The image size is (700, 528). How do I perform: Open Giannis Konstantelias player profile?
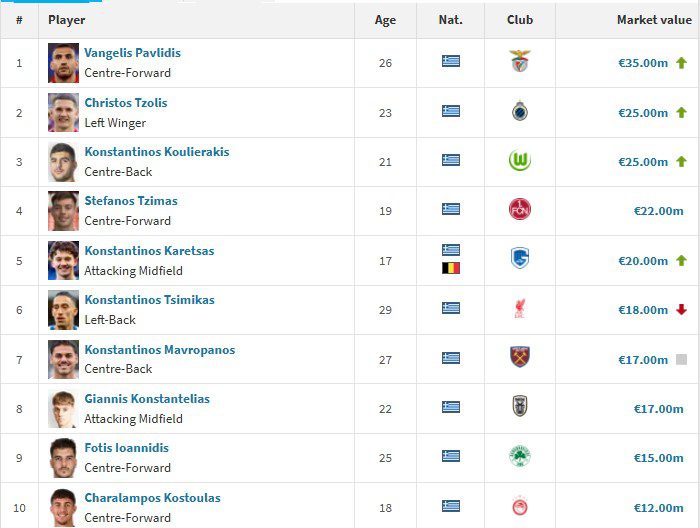[x=147, y=399]
